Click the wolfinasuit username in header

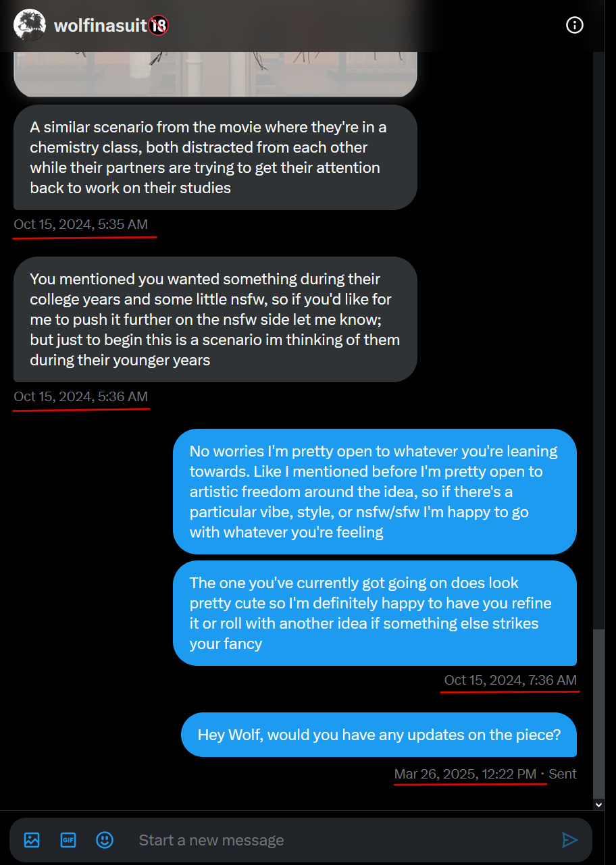101,26
